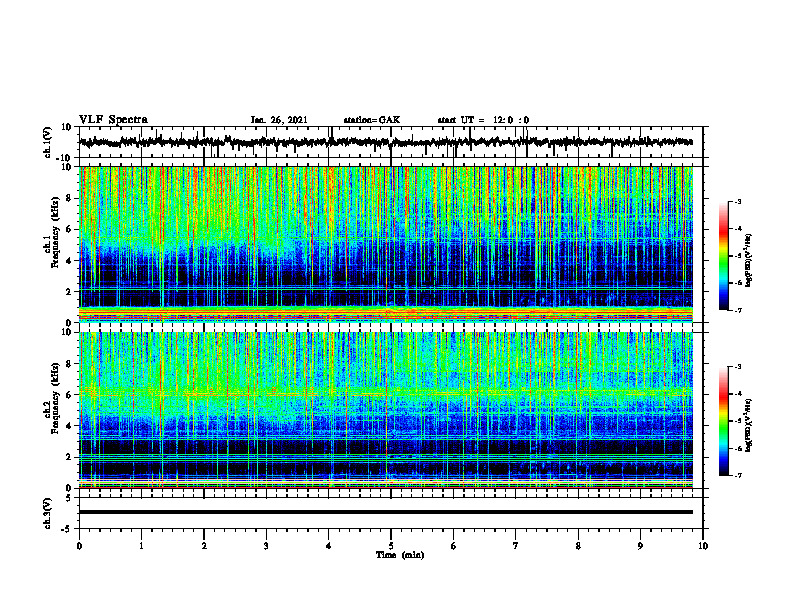Click the ch.1 spectrogram panel

386,244
